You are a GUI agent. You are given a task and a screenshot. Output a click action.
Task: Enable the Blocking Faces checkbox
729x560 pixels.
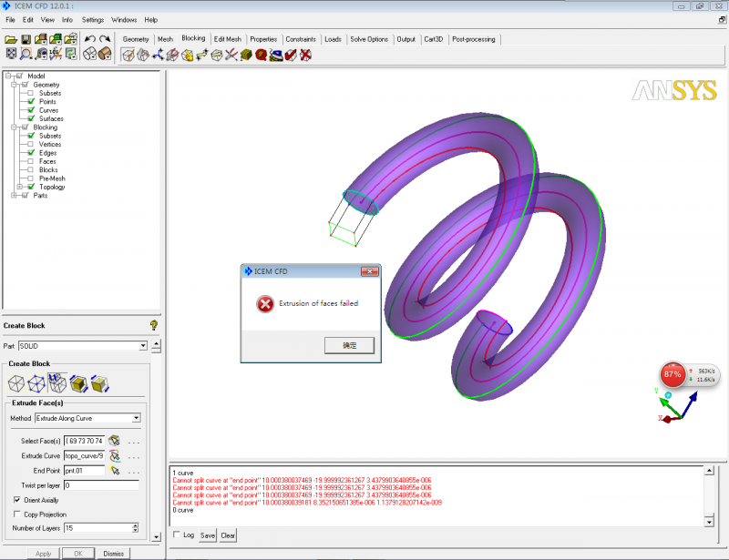pos(31,161)
